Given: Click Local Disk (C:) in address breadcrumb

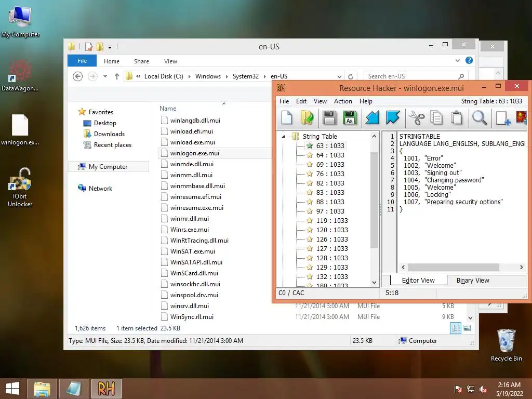Looking at the screenshot, I should pyautogui.click(x=164, y=76).
